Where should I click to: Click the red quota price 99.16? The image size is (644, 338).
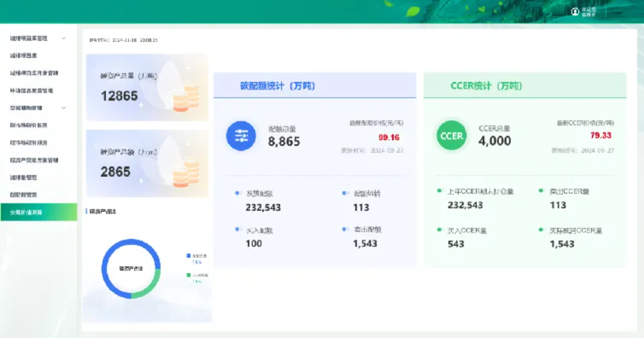[x=389, y=137]
